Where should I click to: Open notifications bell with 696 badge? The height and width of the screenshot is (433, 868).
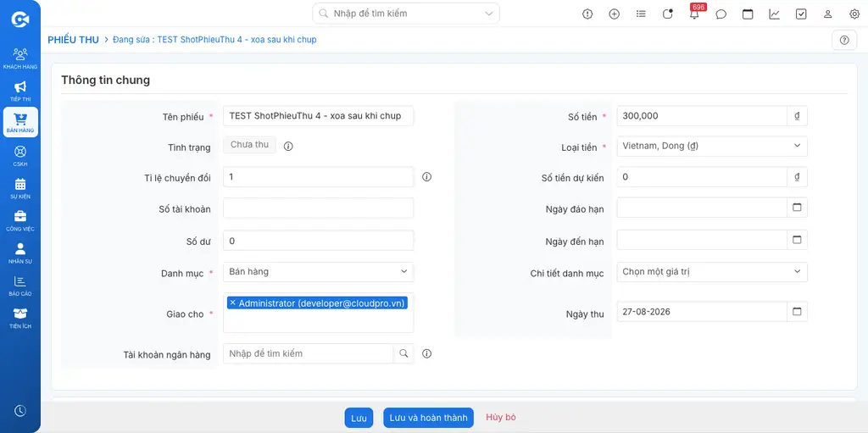694,14
